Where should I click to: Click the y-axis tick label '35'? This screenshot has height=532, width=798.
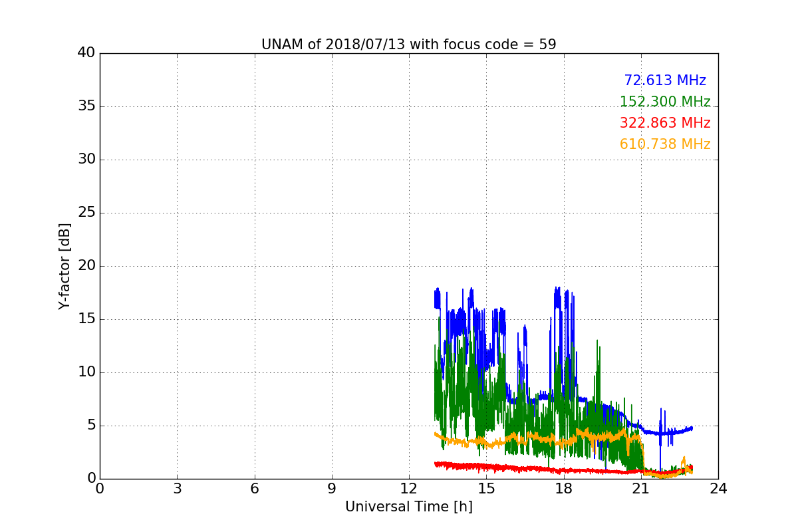coord(86,106)
